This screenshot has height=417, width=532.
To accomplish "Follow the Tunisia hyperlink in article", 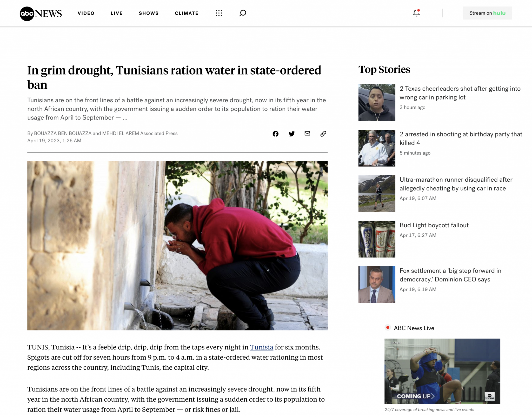I will [x=261, y=347].
